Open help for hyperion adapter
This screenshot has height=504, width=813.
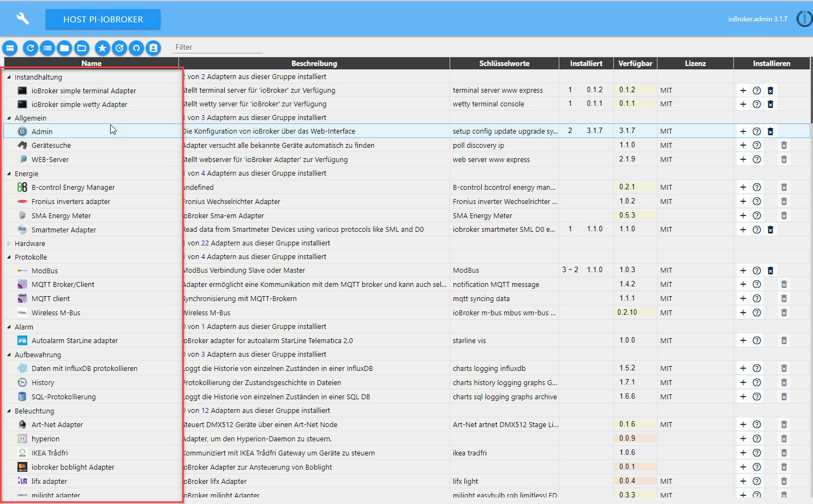pyautogui.click(x=757, y=439)
